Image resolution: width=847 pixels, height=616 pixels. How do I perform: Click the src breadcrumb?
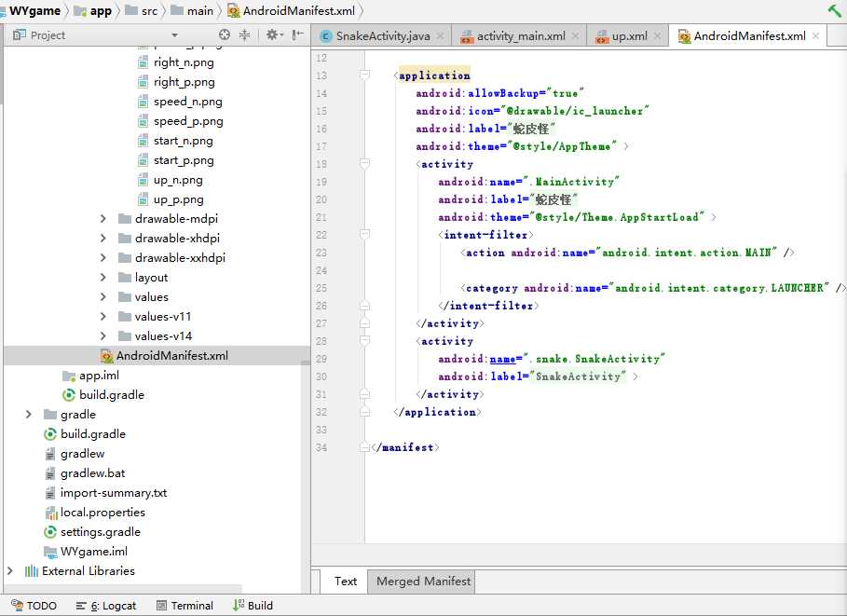point(142,11)
